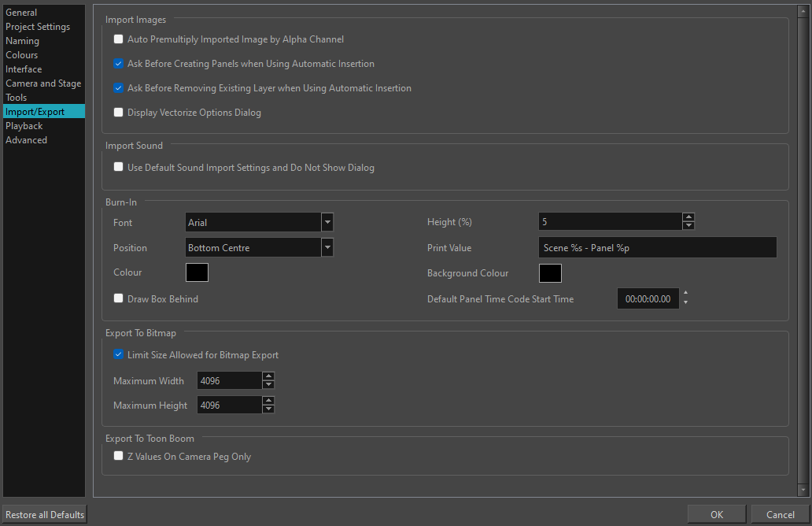Uncheck Ask Before Removing Existing Layer option
This screenshot has height=526, width=812.
click(119, 87)
